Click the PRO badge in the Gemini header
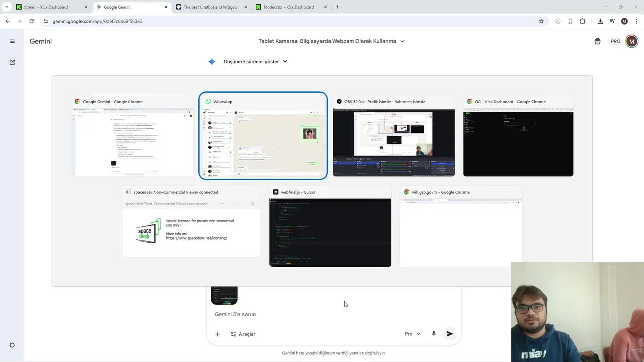The height and width of the screenshot is (362, 644). coord(616,41)
